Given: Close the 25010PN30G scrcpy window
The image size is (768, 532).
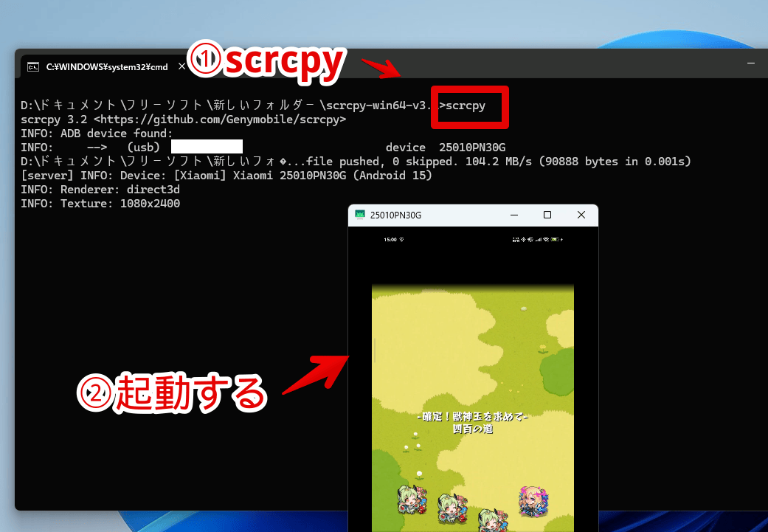Looking at the screenshot, I should [581, 215].
